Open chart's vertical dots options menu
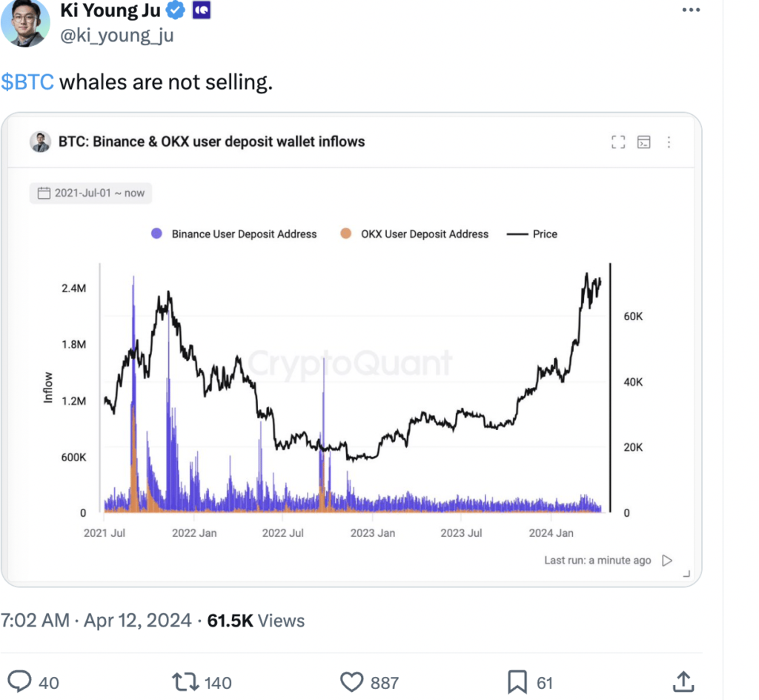This screenshot has width=759, height=700. point(669,142)
